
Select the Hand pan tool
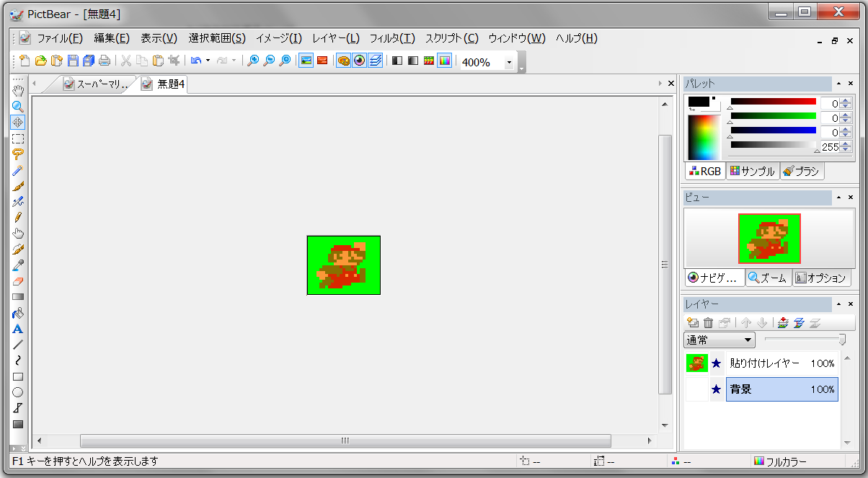[x=18, y=91]
